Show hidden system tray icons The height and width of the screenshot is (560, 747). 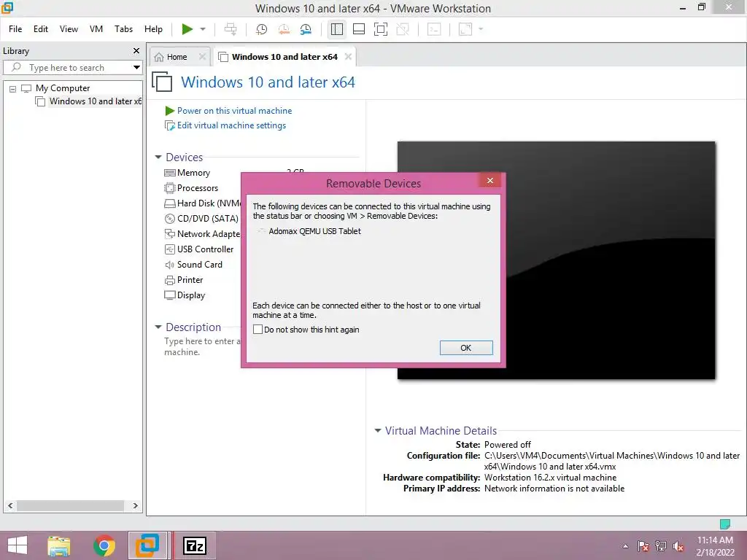pyautogui.click(x=625, y=546)
